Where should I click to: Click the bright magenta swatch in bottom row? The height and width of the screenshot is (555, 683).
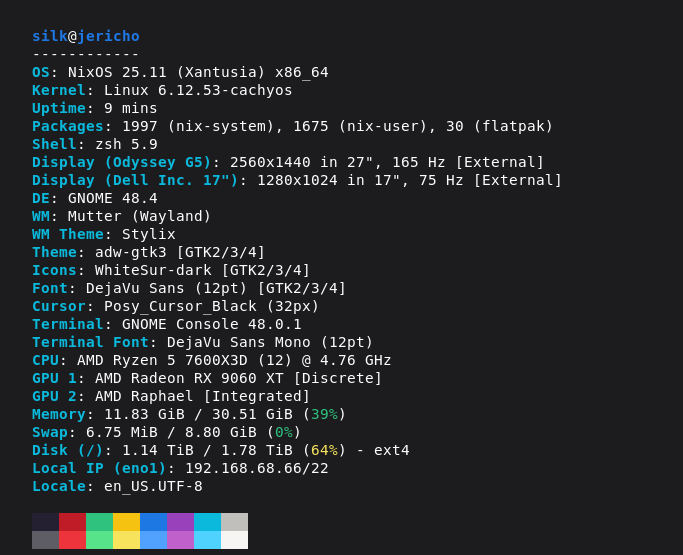(x=180, y=540)
